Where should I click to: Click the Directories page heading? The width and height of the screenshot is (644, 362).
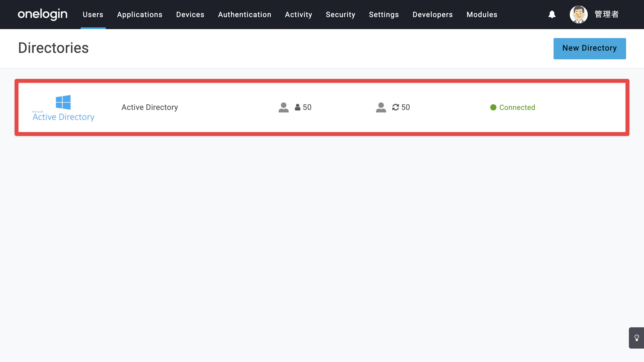click(53, 48)
